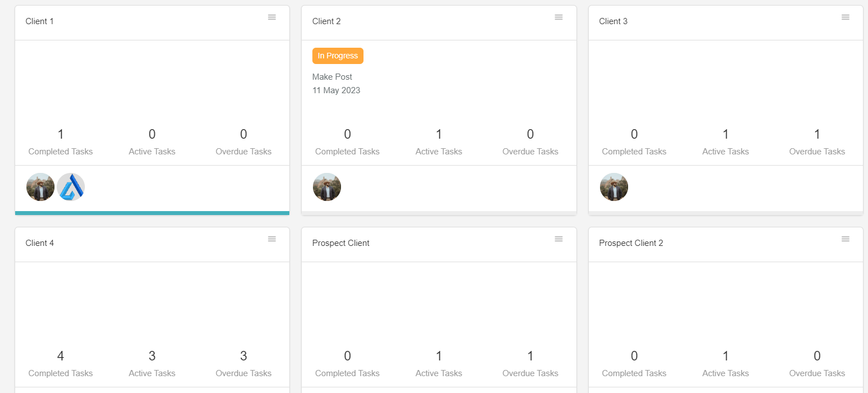Open the Client 3 card options menu
Viewport: 868px width, 393px height.
tap(845, 17)
